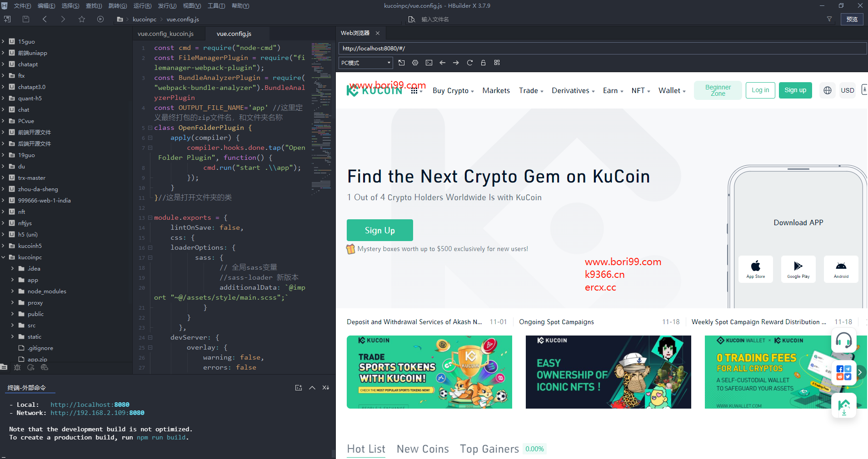This screenshot has width=868, height=459.
Task: Select the Top Gainers tab
Action: (489, 449)
